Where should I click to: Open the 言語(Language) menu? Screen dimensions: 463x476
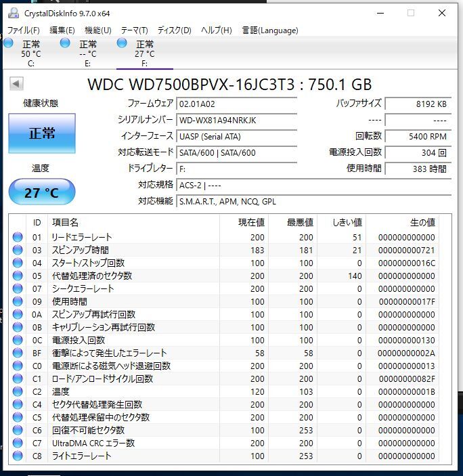pos(270,30)
